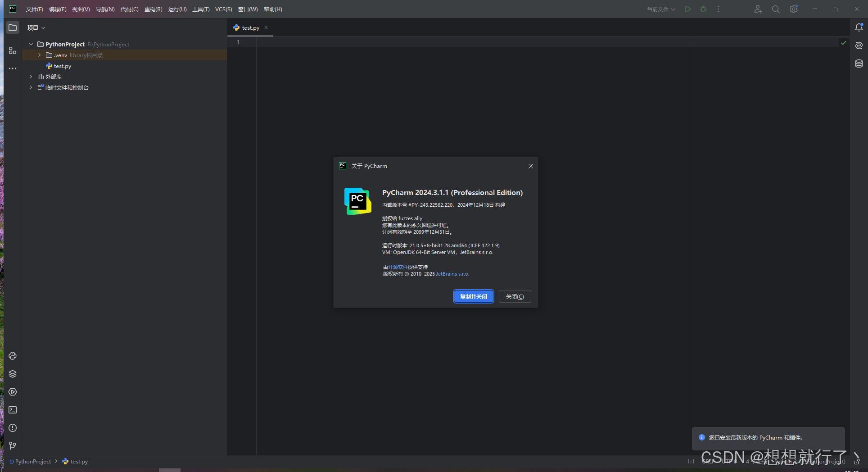
Task: Open the Structure tool window icon
Action: [x=13, y=50]
